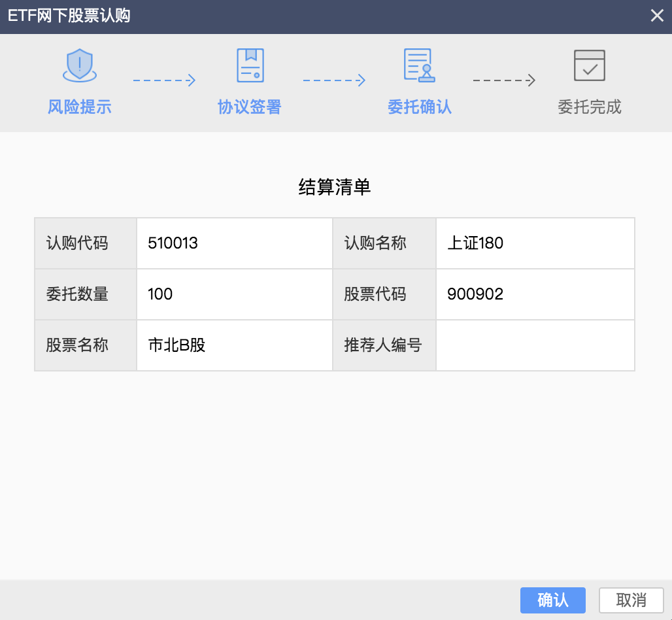Click the 委托完成 checkmark window icon
The image size is (672, 620).
[589, 65]
